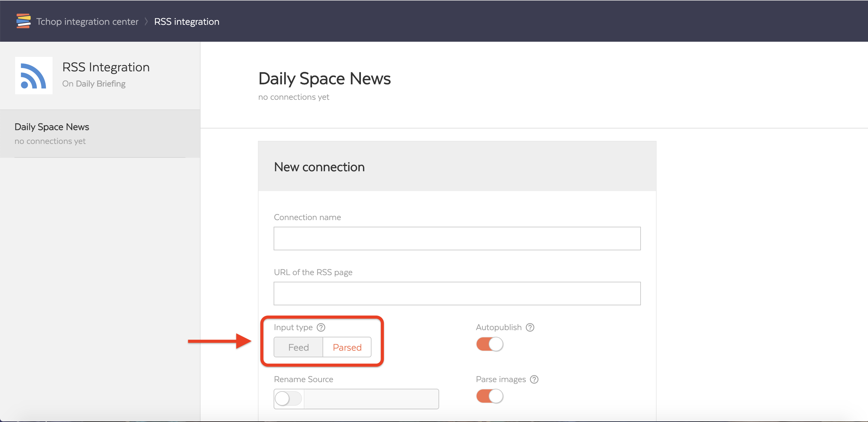Turn off the Parse images toggle

pyautogui.click(x=489, y=396)
